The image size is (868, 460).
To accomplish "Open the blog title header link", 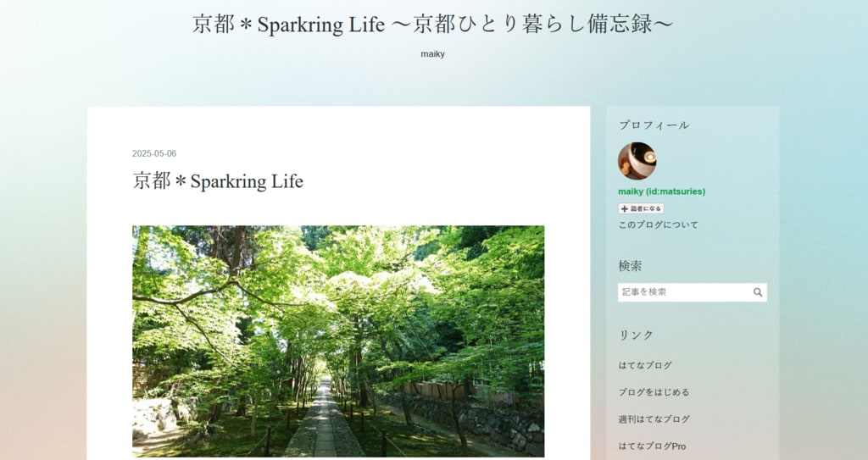I will 433,25.
